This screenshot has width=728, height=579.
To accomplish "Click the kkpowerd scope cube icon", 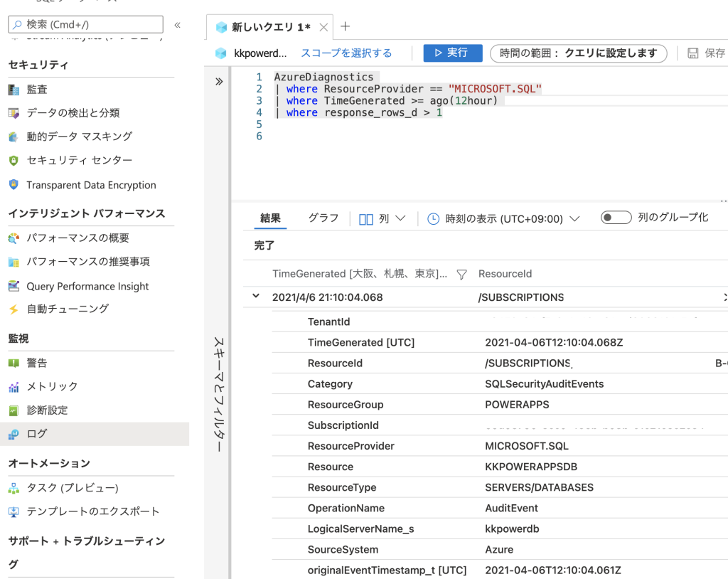I will pyautogui.click(x=220, y=53).
